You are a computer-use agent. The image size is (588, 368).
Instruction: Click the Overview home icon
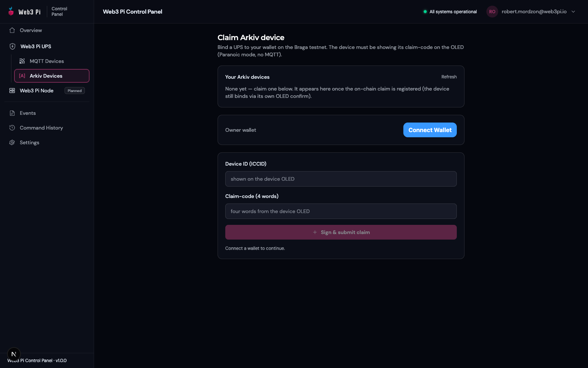coord(12,30)
